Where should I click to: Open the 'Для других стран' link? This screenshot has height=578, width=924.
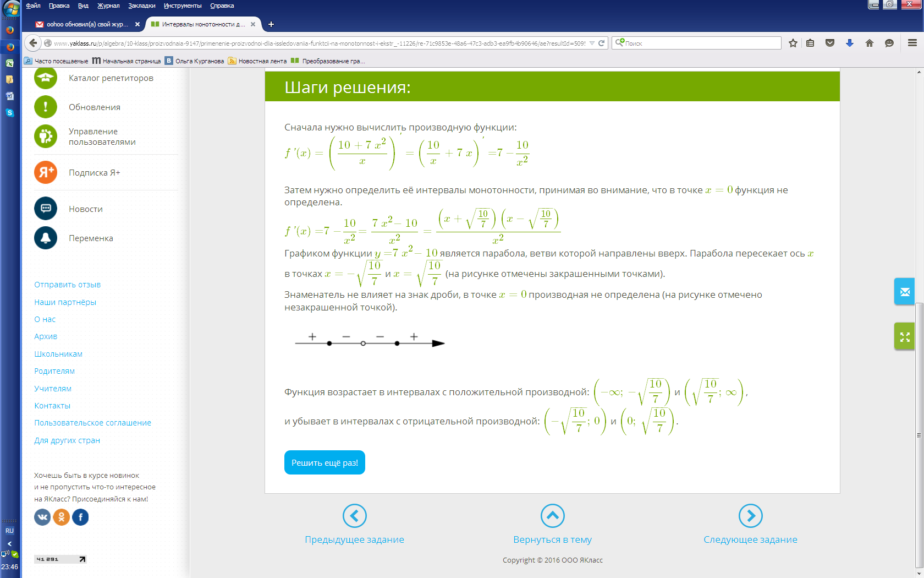pos(67,440)
